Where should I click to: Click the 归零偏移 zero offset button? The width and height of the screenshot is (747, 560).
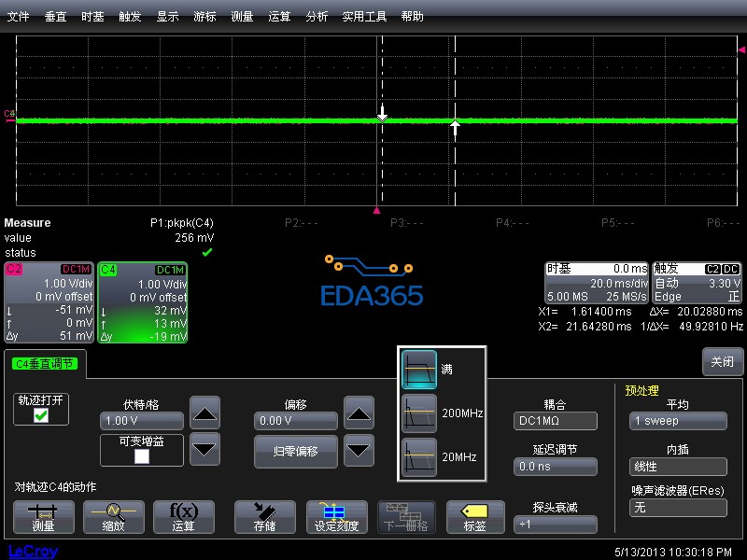[x=295, y=452]
